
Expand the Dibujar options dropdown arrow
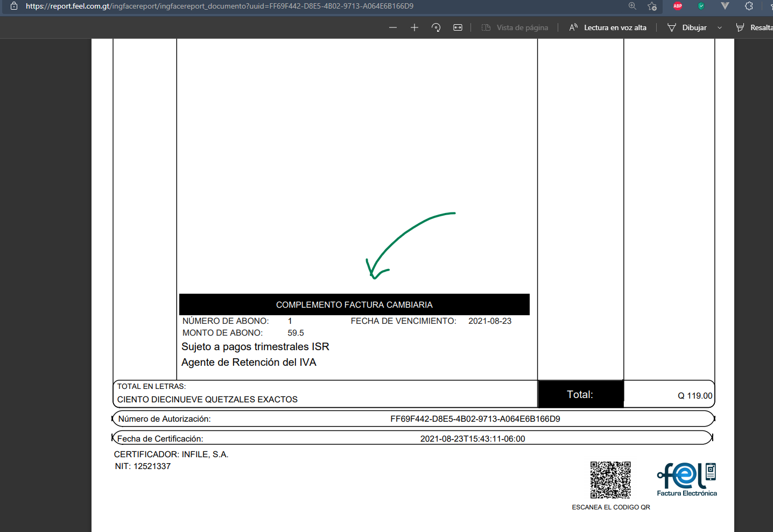(x=720, y=27)
